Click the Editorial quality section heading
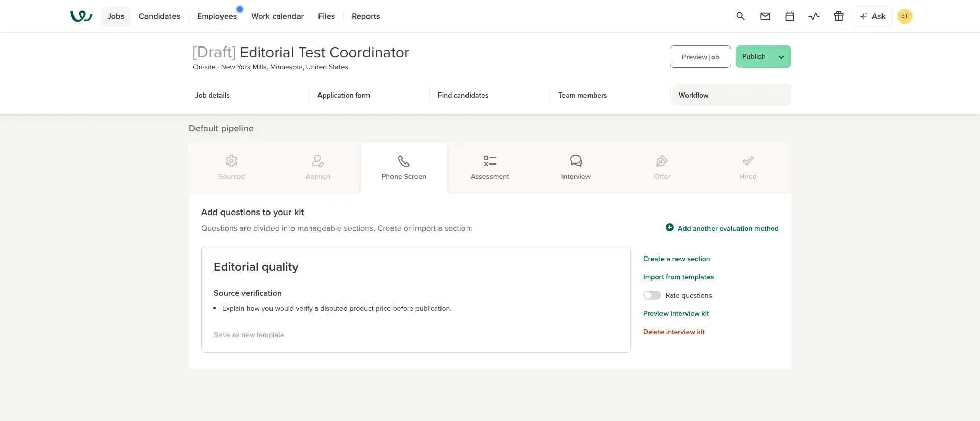Screen dimensions: 980x421 [x=256, y=267]
